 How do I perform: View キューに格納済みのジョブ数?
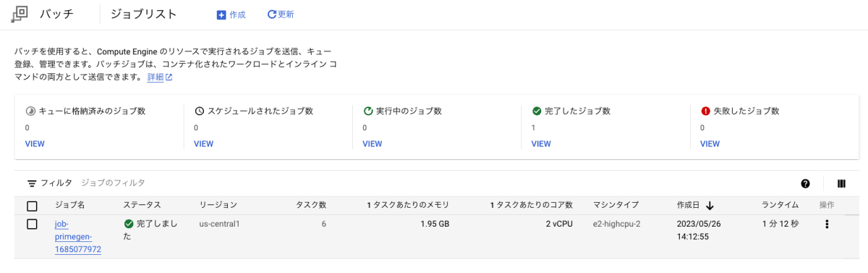click(35, 143)
